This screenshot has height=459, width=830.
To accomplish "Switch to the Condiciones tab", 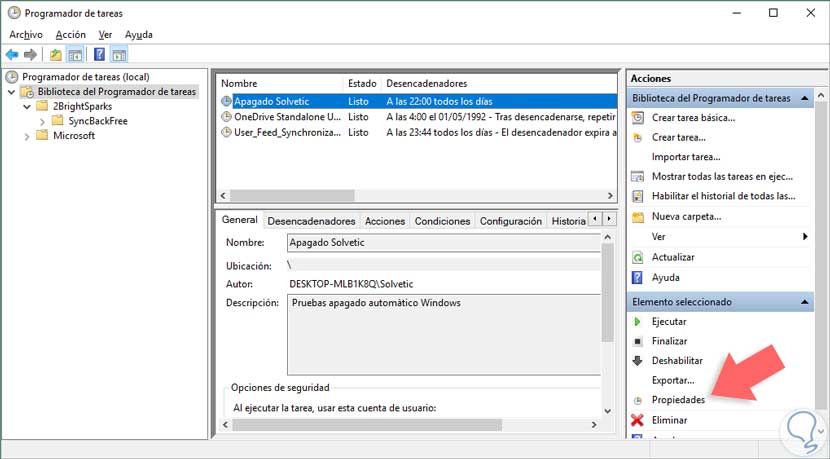I will [x=443, y=221].
